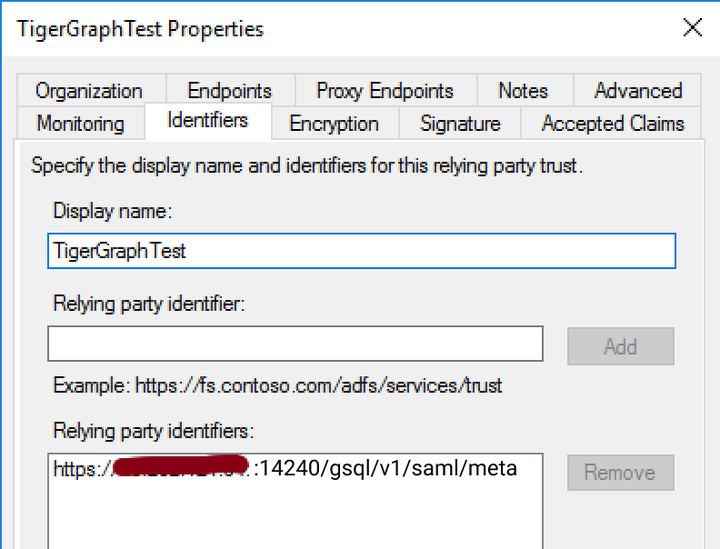The width and height of the screenshot is (720, 549).
Task: Select the saml/meta identifier in the list
Action: pos(285,469)
